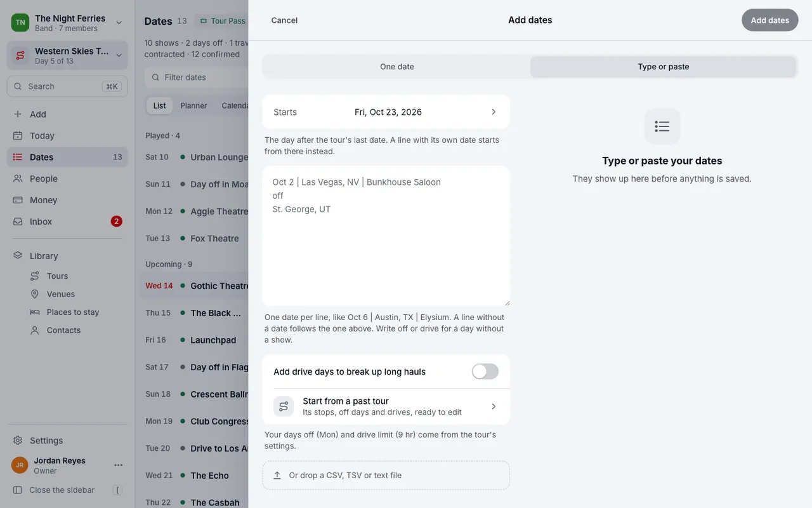This screenshot has width=812, height=508.
Task: Expand The Night Ferries band switcher
Action: [x=119, y=23]
